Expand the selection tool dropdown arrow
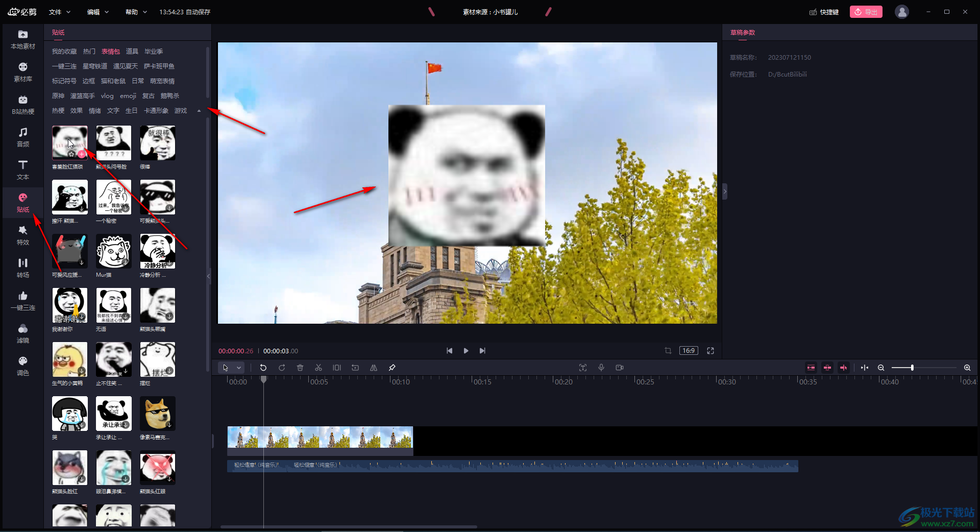980x532 pixels. 239,368
